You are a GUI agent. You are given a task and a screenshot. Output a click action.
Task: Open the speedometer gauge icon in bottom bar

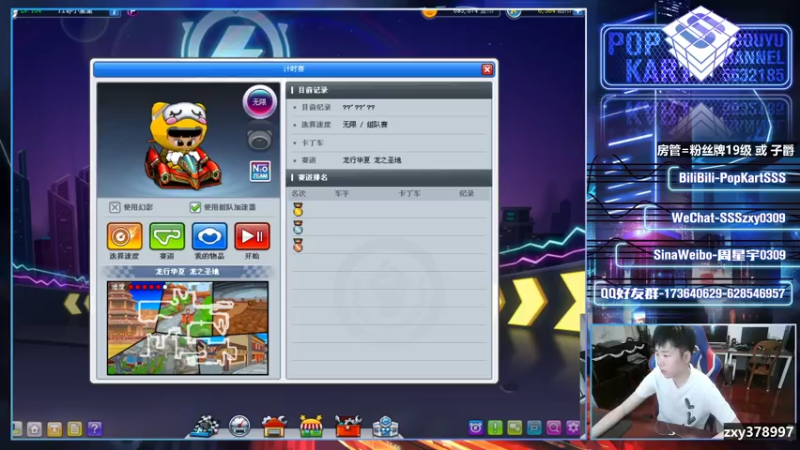click(x=239, y=427)
